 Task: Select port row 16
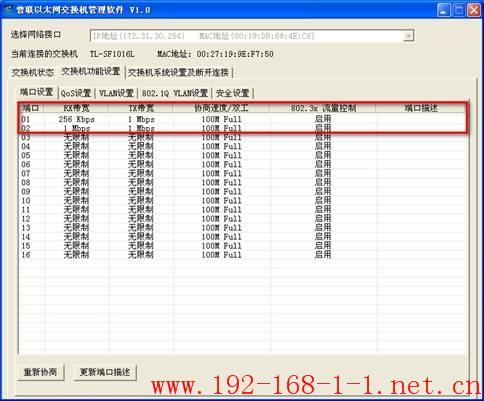pyautogui.click(x=243, y=255)
